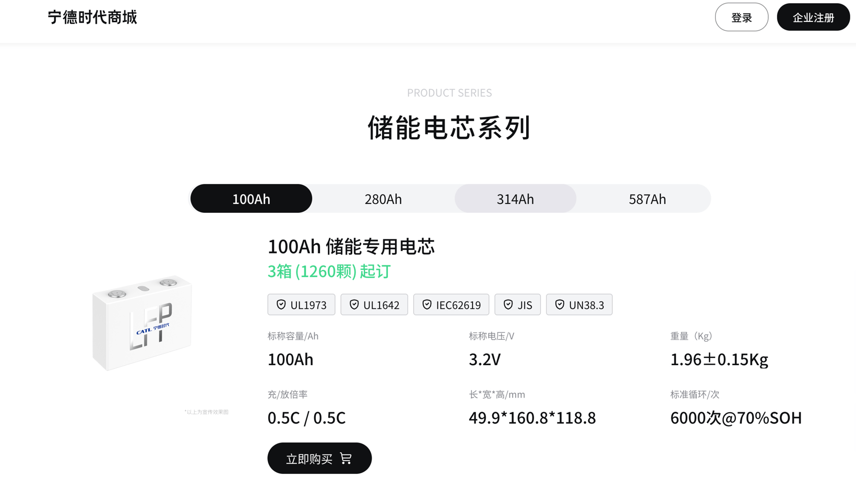Image resolution: width=856 pixels, height=504 pixels.
Task: Click the *以上为宣传效果图 disclaimer note
Action: coord(206,412)
